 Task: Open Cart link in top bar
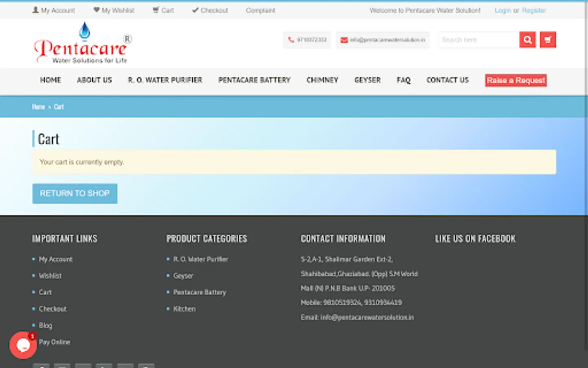[x=163, y=10]
